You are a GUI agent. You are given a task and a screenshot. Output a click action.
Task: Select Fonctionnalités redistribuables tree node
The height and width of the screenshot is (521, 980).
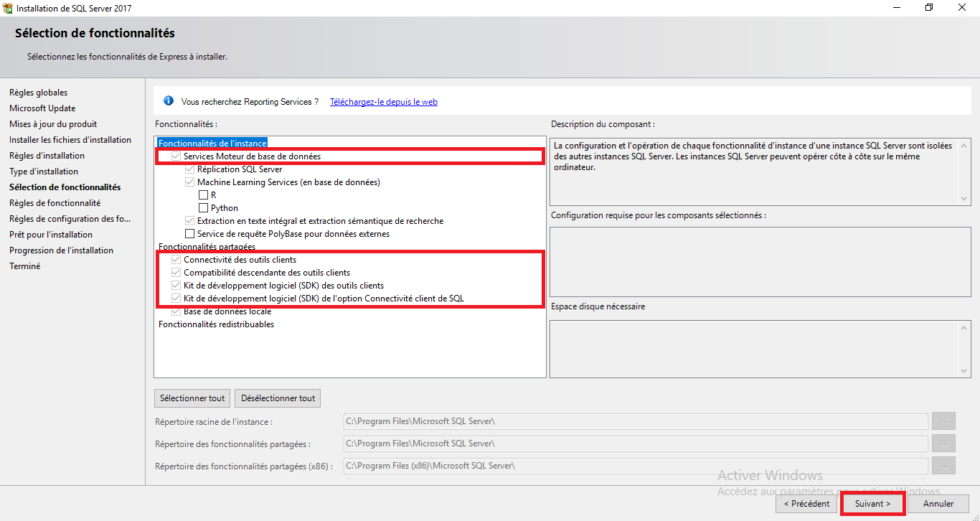216,324
